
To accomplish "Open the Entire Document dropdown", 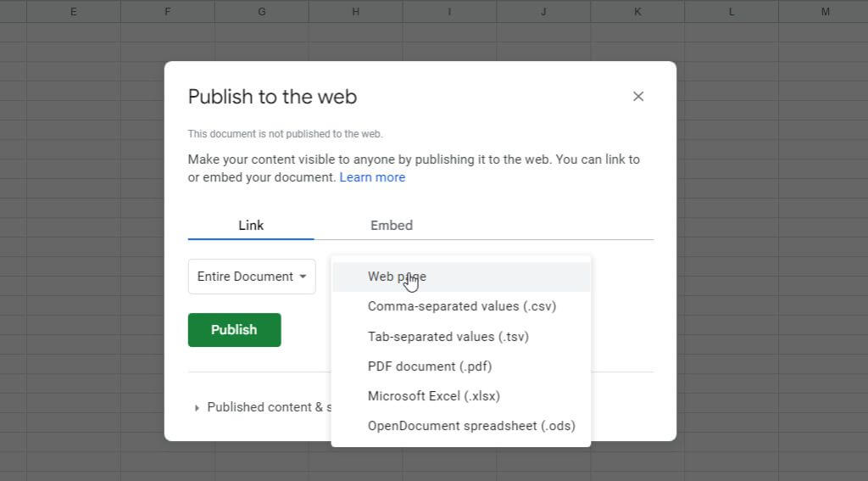I will tap(252, 277).
